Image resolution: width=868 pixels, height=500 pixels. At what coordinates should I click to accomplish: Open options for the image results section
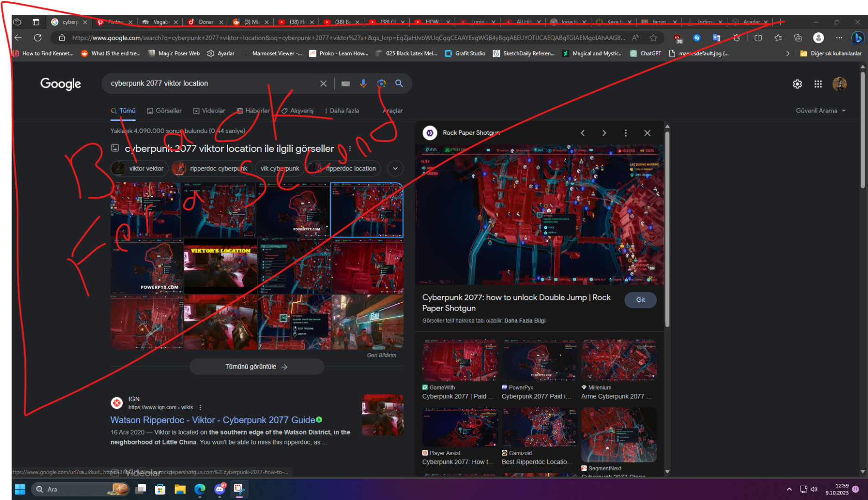click(x=350, y=149)
